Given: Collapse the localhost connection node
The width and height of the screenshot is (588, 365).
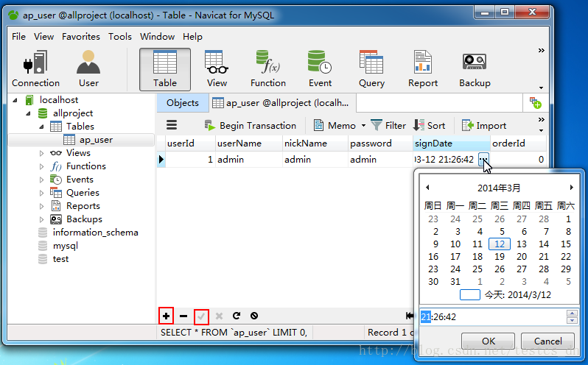Looking at the screenshot, I should [15, 100].
